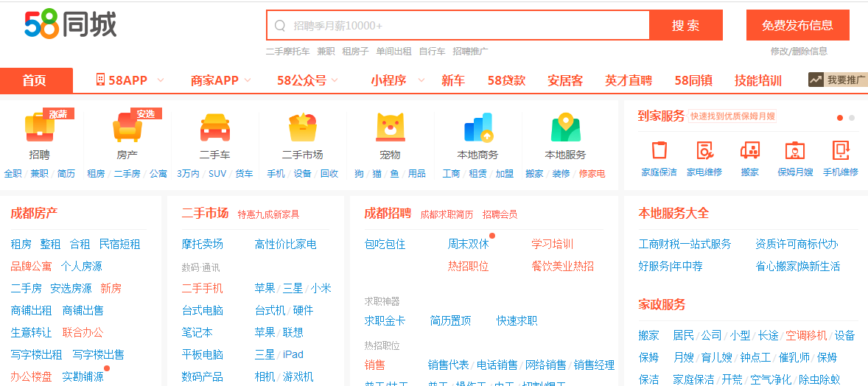The image size is (868, 386).
Task: Open the 摩托卖场 link
Action: pos(203,245)
